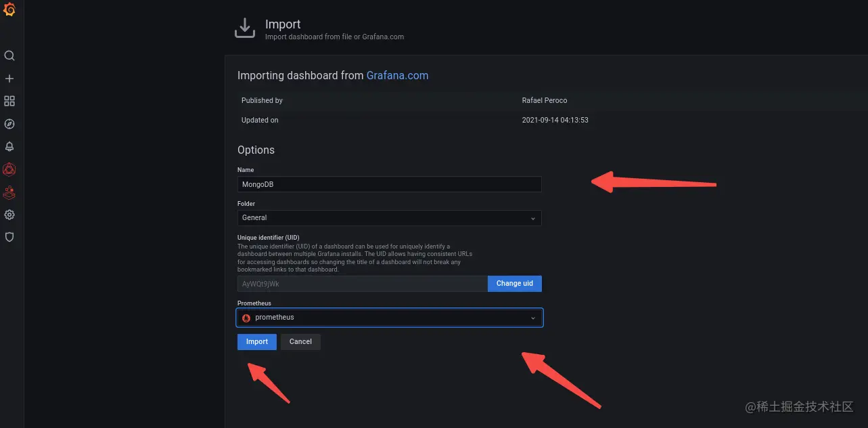
Task: Click the 'Updated on' label
Action: coord(260,120)
